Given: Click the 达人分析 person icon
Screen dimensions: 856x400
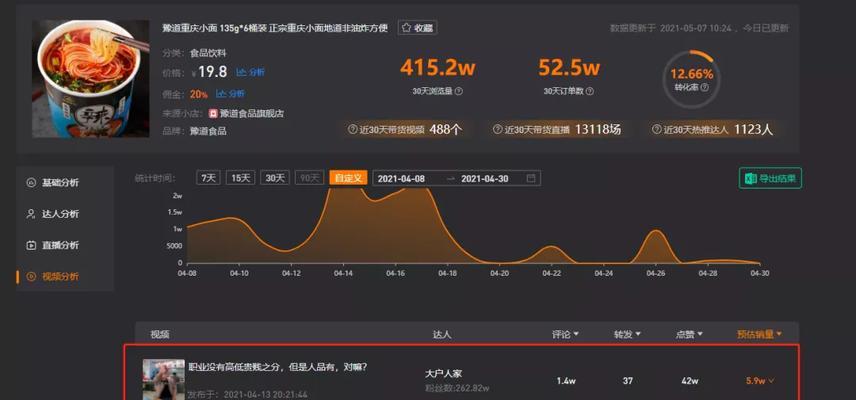Looking at the screenshot, I should click(31, 214).
